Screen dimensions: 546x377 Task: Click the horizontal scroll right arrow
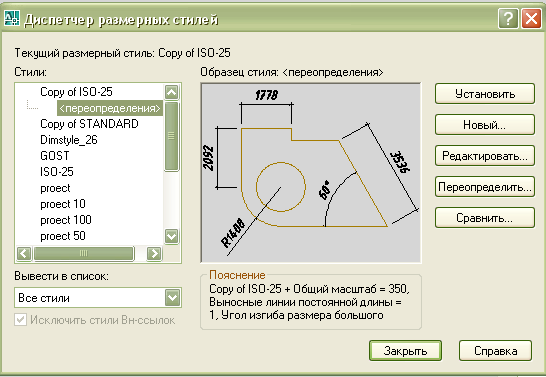(154, 253)
